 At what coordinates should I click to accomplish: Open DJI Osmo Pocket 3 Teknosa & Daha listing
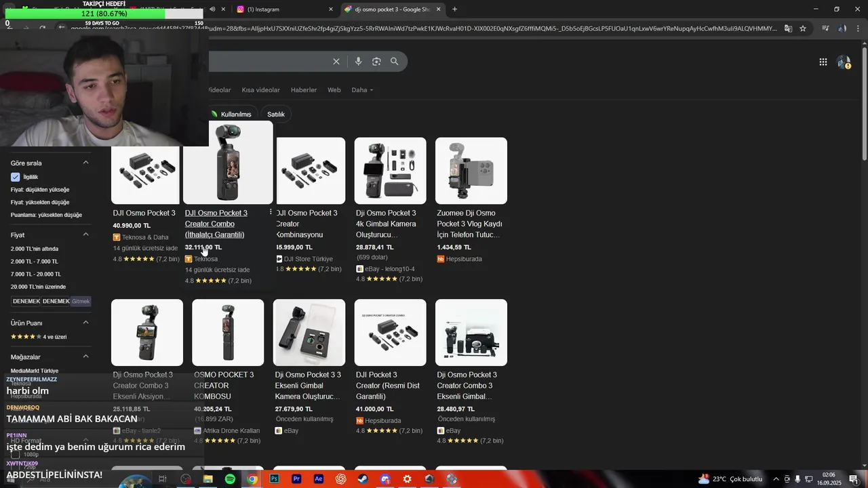pos(144,213)
